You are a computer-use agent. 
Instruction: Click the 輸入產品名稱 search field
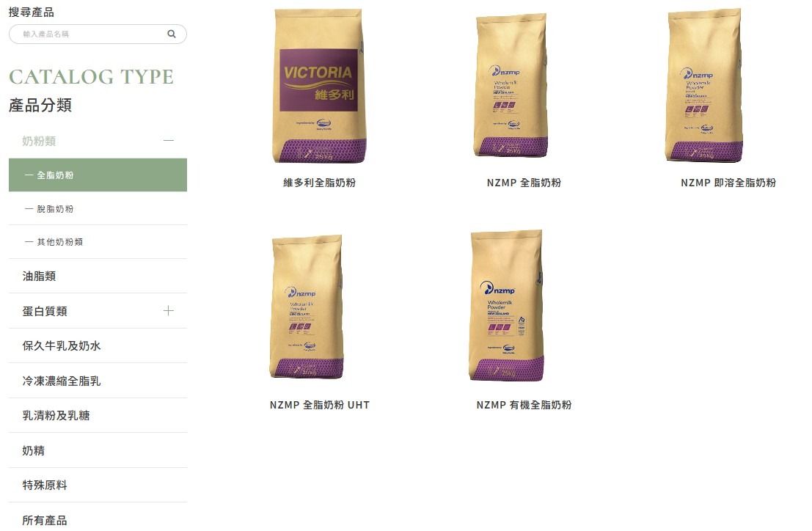coord(98,34)
